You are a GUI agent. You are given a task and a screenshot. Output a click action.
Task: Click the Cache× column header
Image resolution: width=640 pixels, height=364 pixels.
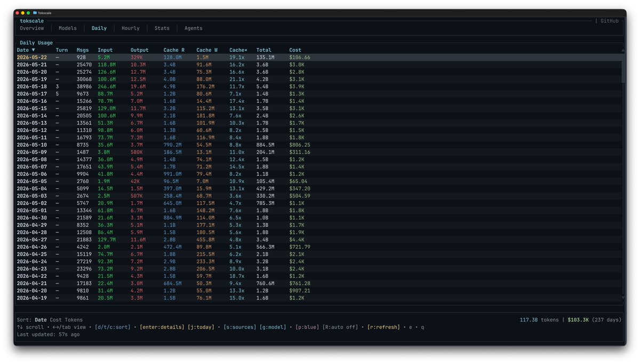[238, 50]
